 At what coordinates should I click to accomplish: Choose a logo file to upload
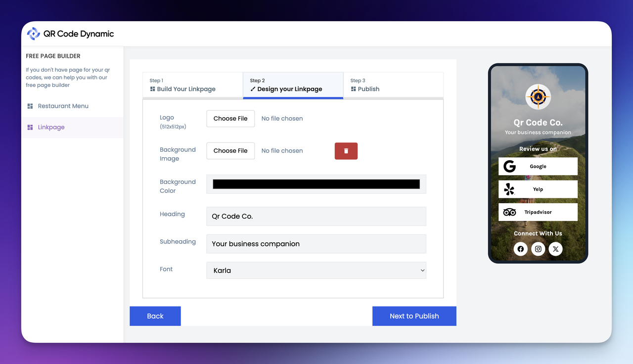(230, 118)
